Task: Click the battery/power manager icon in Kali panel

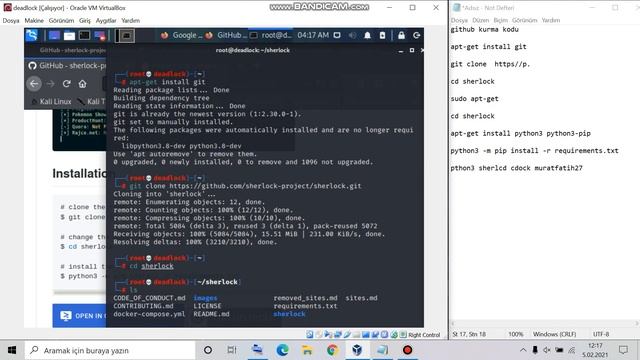Action: click(x=382, y=35)
